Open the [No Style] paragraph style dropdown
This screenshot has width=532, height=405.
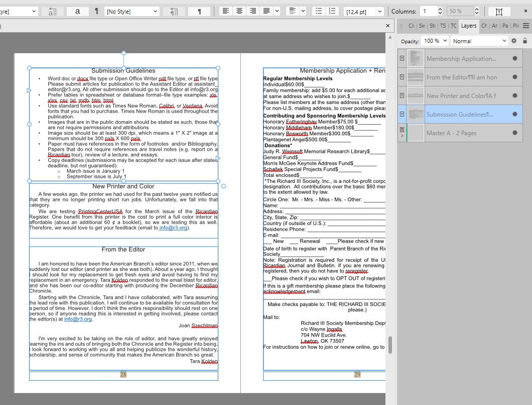(x=132, y=11)
